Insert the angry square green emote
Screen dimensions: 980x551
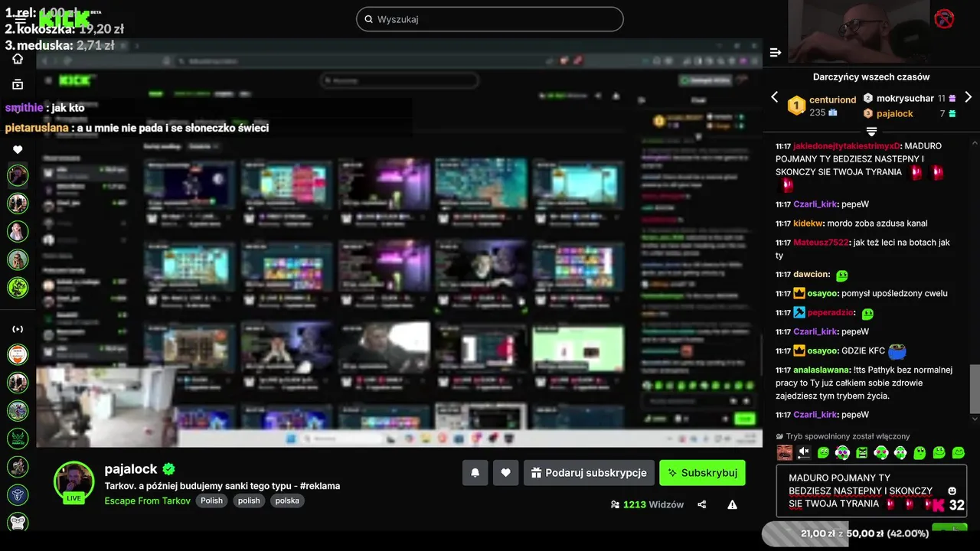[x=862, y=452]
